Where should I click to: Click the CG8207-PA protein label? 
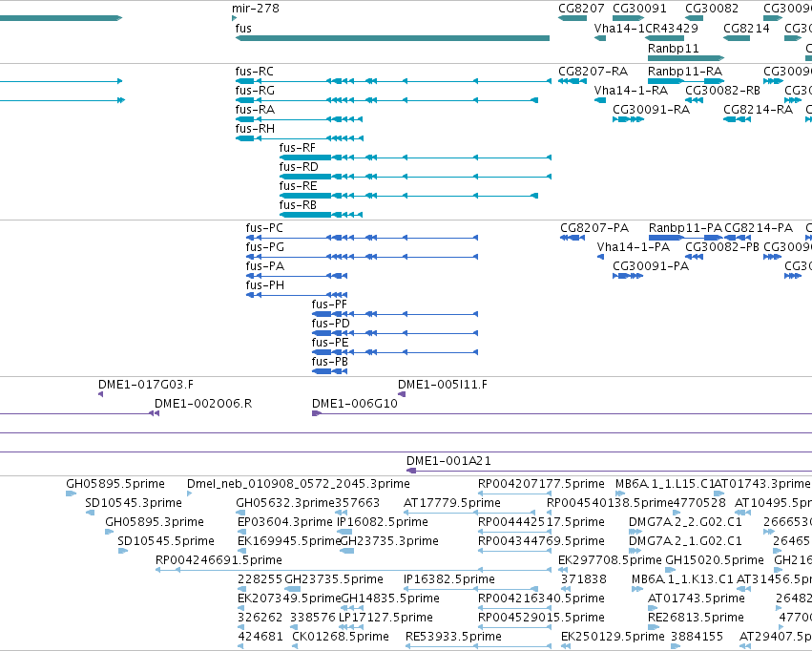(x=594, y=228)
